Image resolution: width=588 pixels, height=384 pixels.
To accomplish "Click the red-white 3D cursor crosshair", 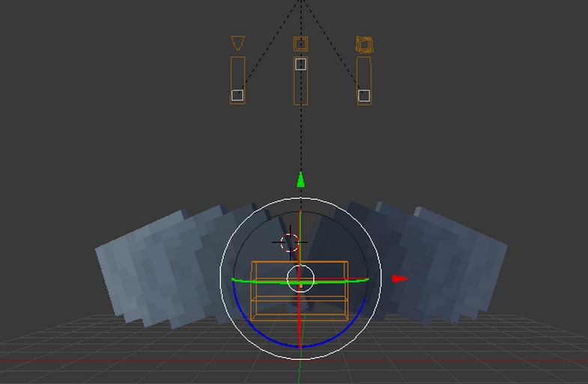I will pyautogui.click(x=290, y=242).
